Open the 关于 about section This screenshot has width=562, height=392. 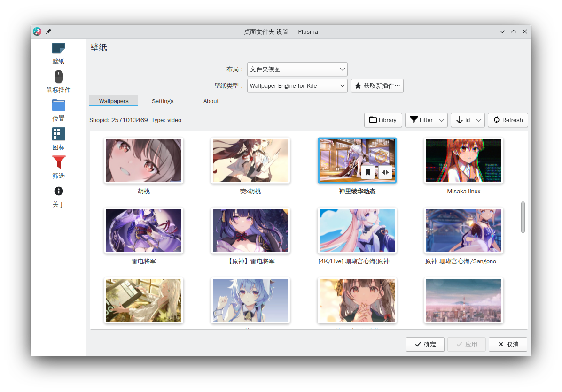(58, 197)
